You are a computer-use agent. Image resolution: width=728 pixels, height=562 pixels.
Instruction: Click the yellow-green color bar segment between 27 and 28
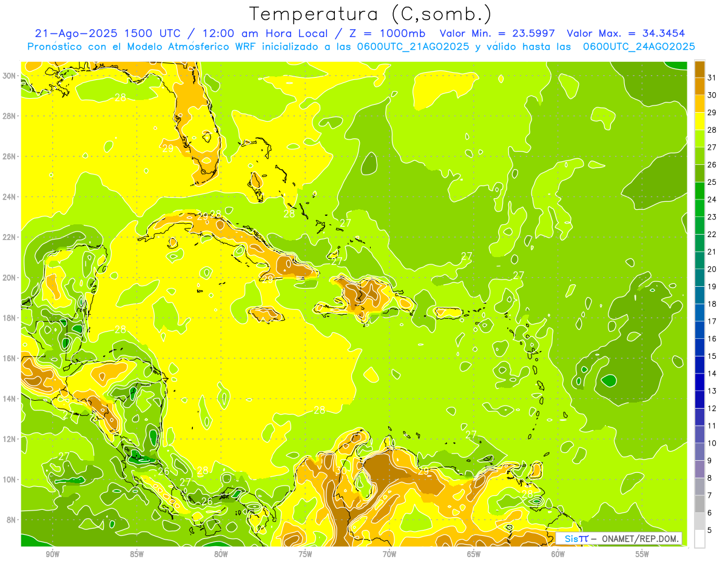[699, 138]
